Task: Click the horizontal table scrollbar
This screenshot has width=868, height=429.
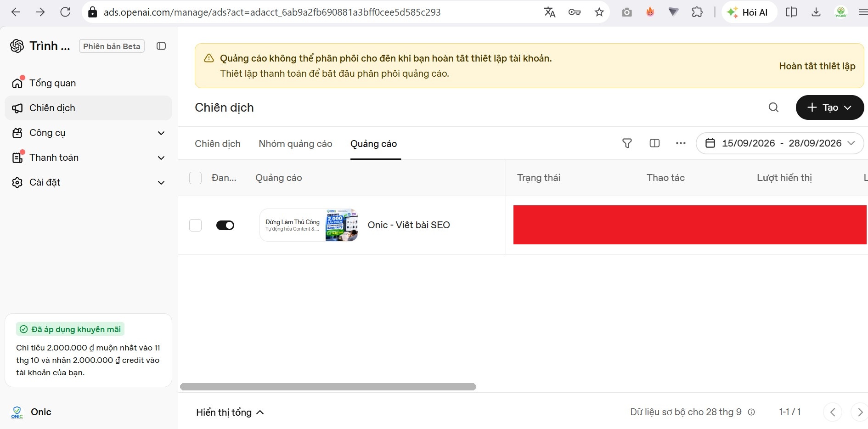Action: click(x=328, y=387)
